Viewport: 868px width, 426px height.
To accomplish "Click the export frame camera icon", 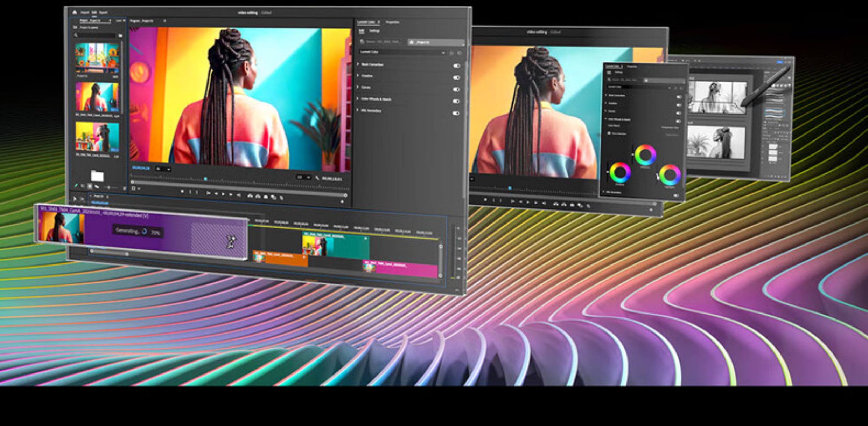I will 266,197.
